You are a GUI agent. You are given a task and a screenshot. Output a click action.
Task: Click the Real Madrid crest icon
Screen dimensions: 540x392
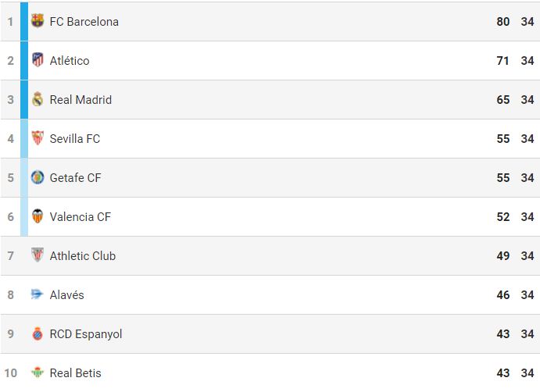[x=38, y=99]
